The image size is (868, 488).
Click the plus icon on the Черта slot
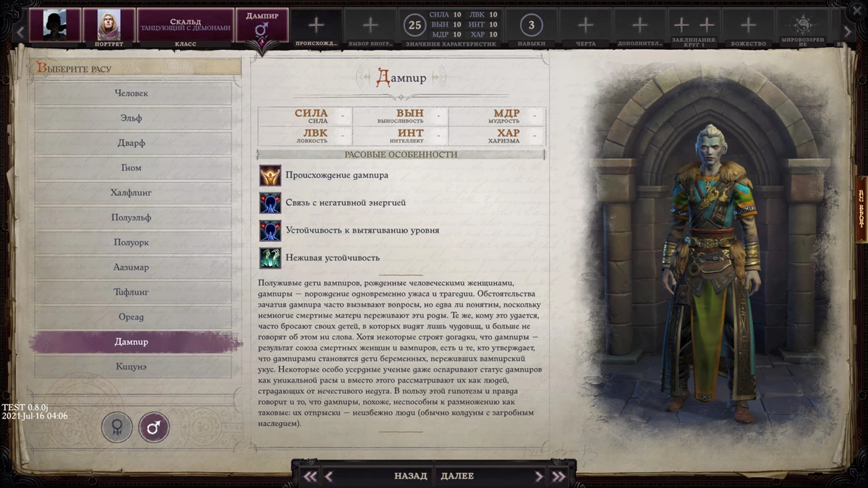coord(585,23)
